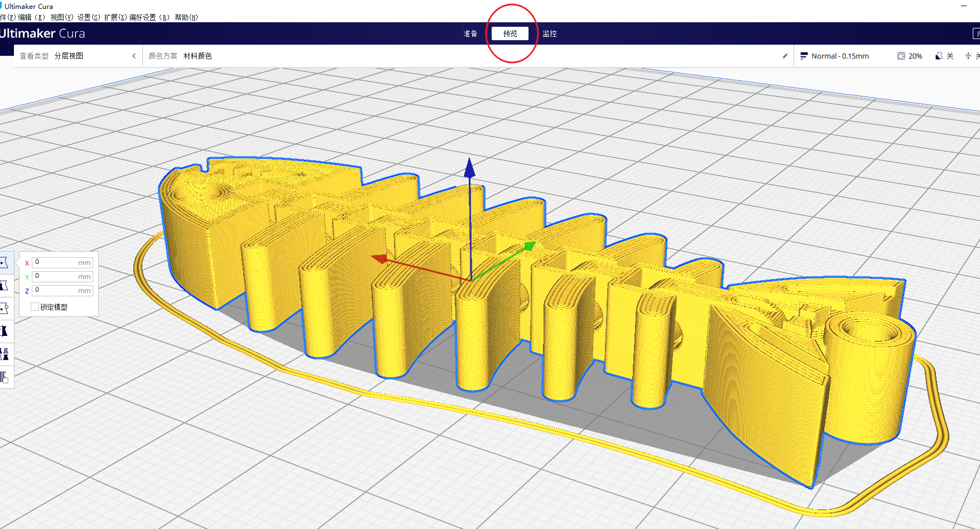Click the Y position input field

coord(63,276)
